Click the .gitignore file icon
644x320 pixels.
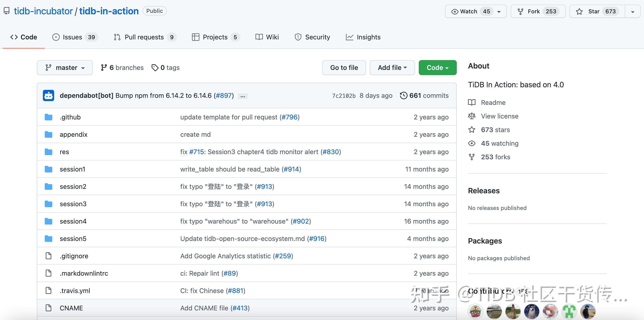49,256
